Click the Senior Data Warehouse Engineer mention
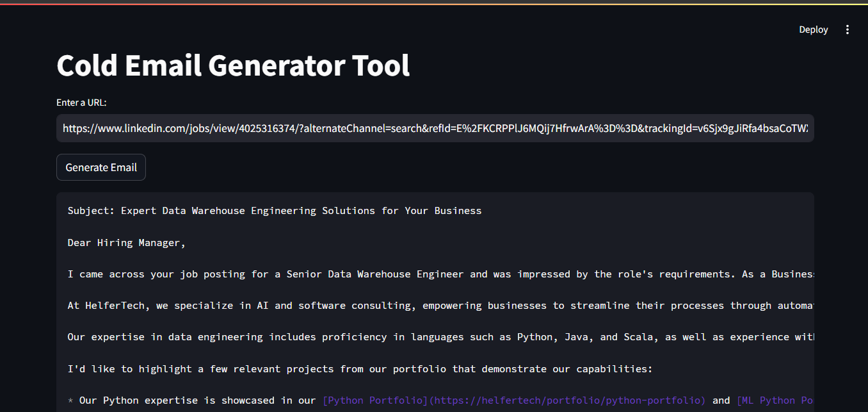Screen dimensions: 868x412 (378, 274)
